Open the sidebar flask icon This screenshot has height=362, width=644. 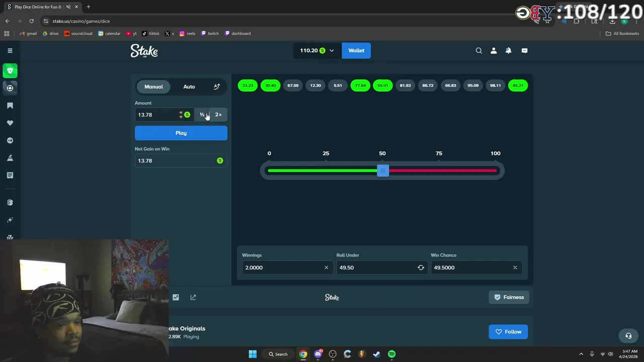(10, 158)
